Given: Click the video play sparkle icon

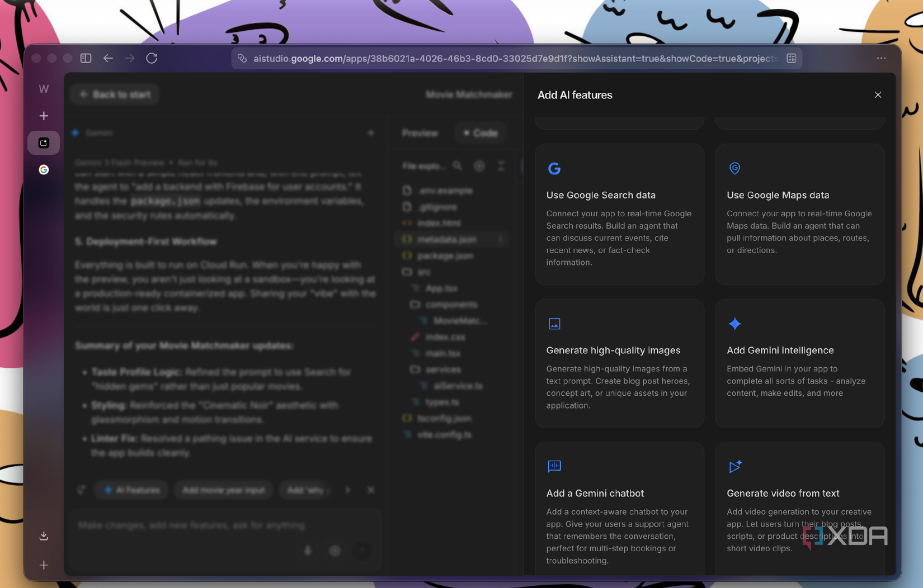Looking at the screenshot, I should click(735, 466).
